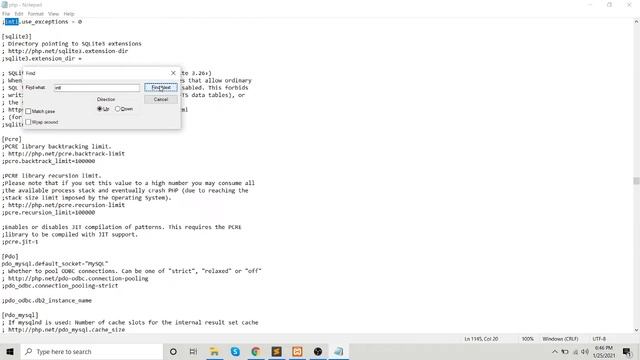This screenshot has width=640, height=360.
Task: Click the '100%' zoom status entry
Action: point(527,339)
